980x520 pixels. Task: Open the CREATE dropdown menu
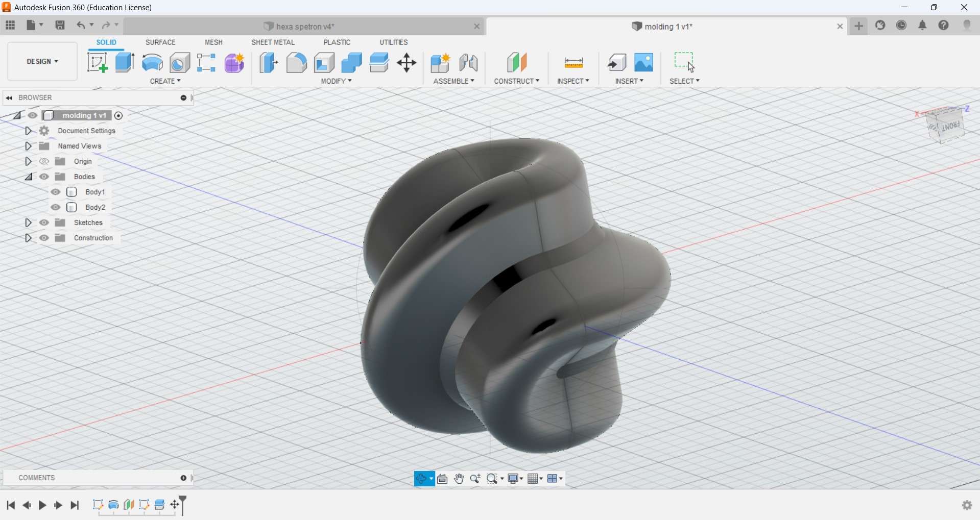tap(165, 81)
